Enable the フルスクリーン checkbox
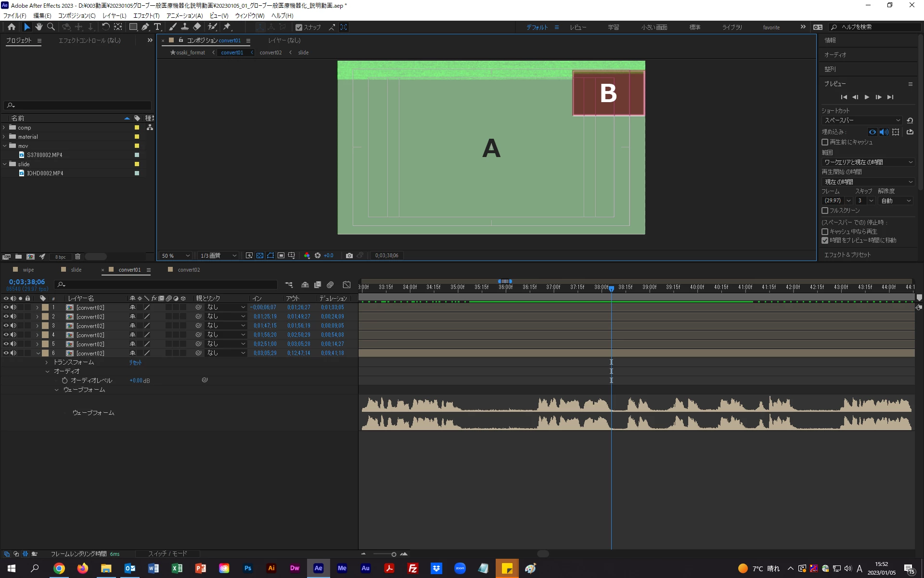This screenshot has height=578, width=924. (825, 210)
